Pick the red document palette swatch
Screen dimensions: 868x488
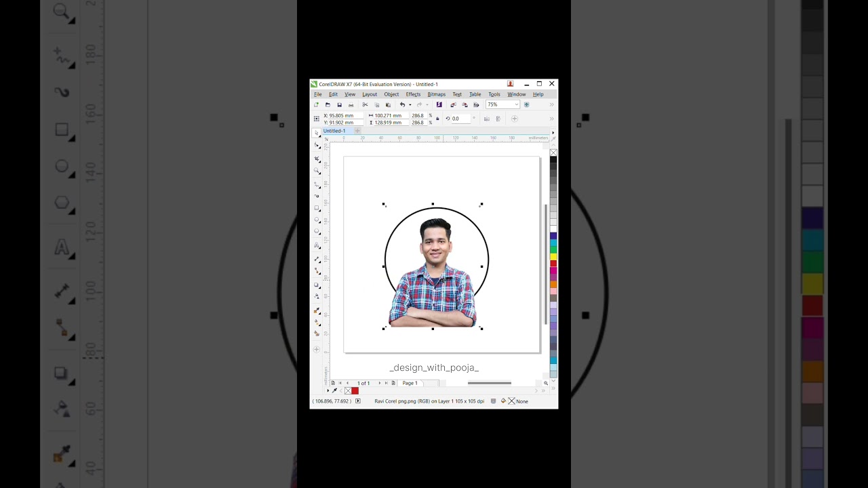tap(355, 390)
